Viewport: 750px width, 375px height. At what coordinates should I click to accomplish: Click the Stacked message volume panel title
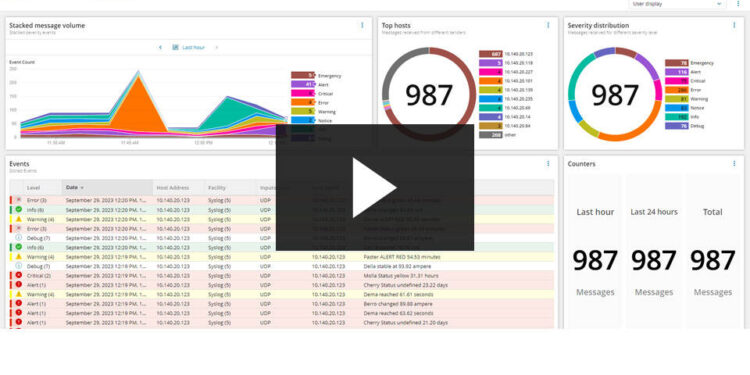click(47, 25)
